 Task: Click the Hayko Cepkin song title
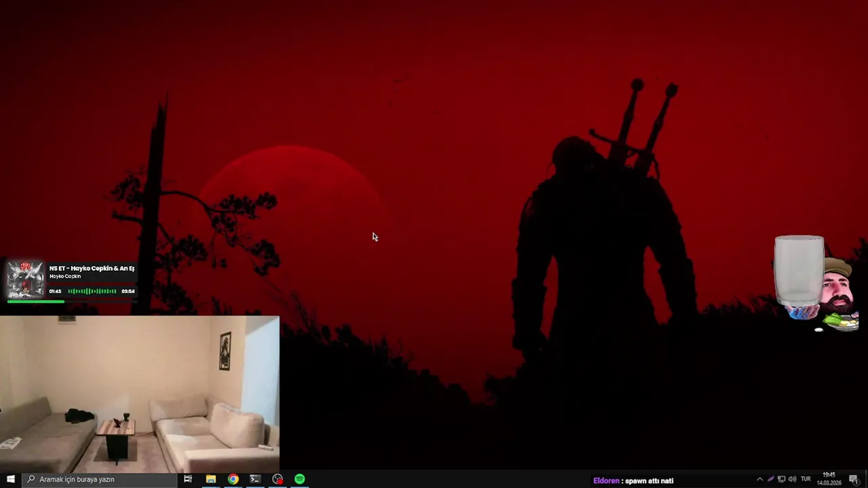(x=92, y=268)
